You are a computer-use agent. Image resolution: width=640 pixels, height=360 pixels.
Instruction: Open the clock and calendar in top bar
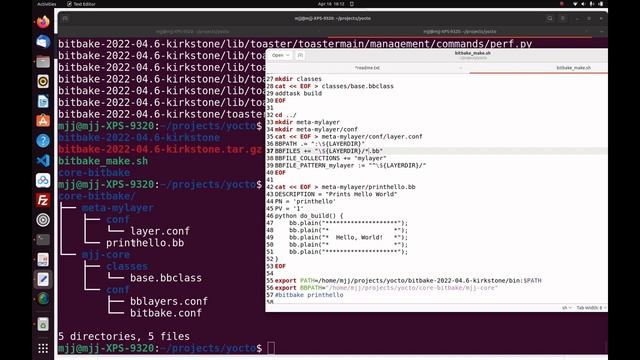331,4
